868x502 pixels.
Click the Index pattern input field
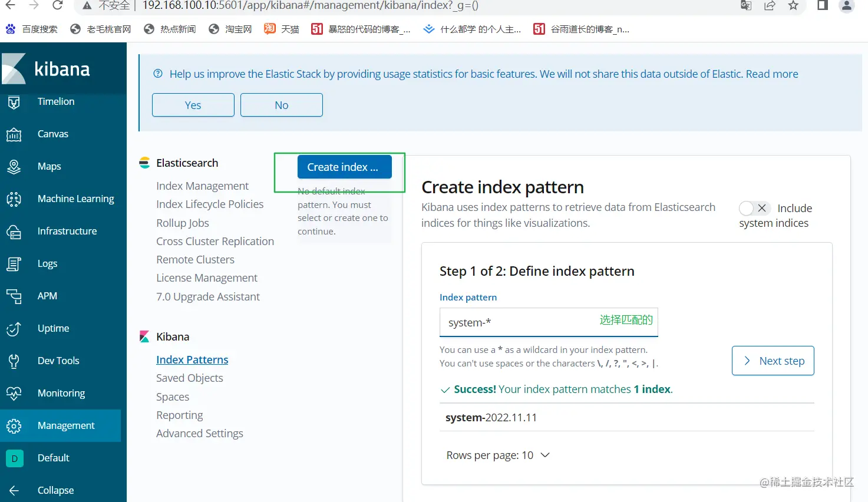[549, 322]
